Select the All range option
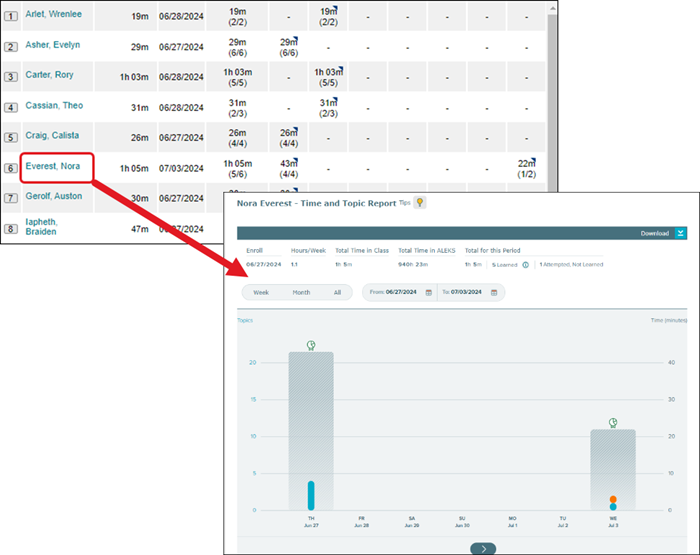Screen dimensions: 700x555 (337, 292)
